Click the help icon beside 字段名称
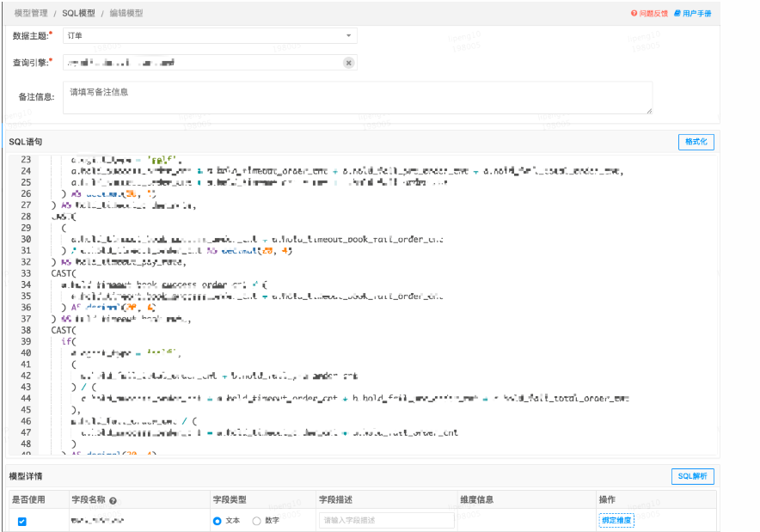760x532 pixels. tap(113, 500)
